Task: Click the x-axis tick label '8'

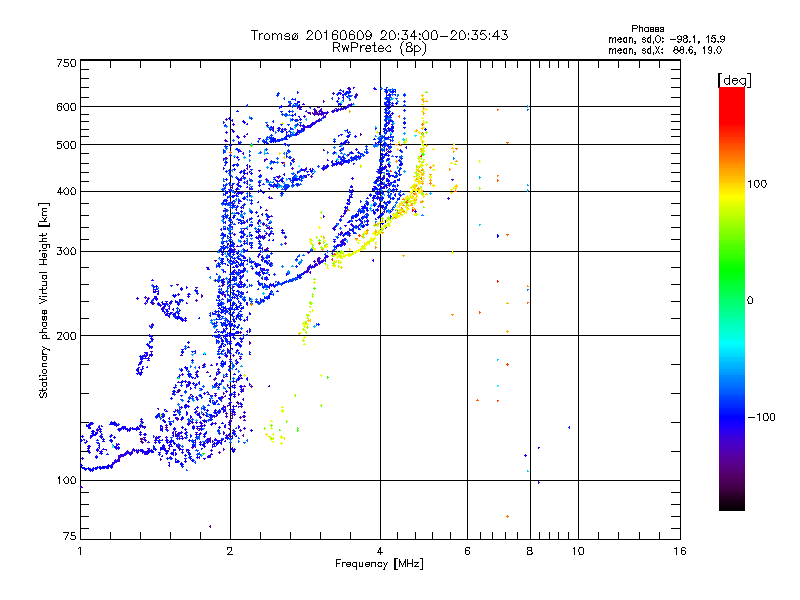Action: [x=530, y=551]
